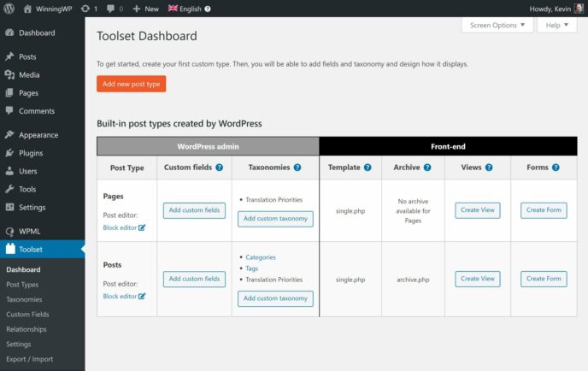Open the Plugins menu in sidebar
588x371 pixels.
click(31, 153)
